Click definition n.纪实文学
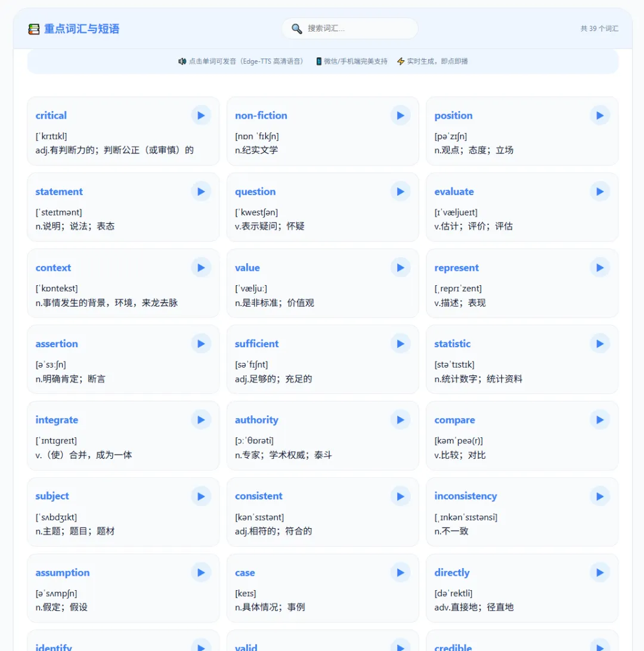The image size is (644, 651). 256,150
